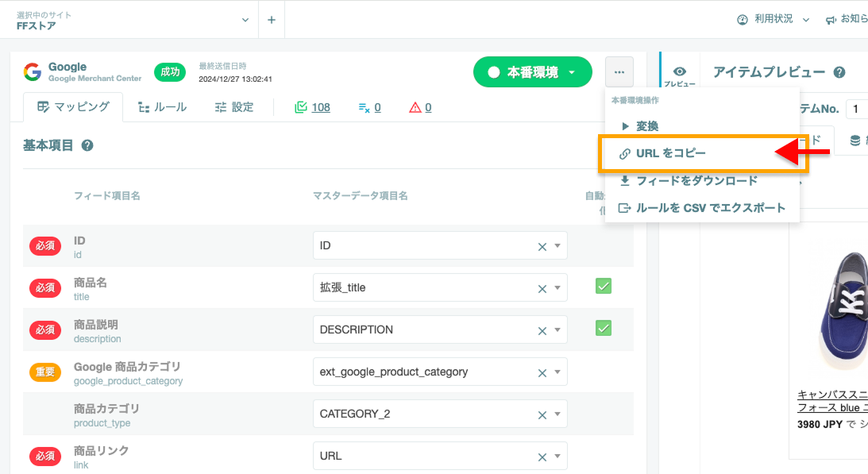This screenshot has width=868, height=474.
Task: Clear the CATEGORY_2 selection
Action: point(542,414)
